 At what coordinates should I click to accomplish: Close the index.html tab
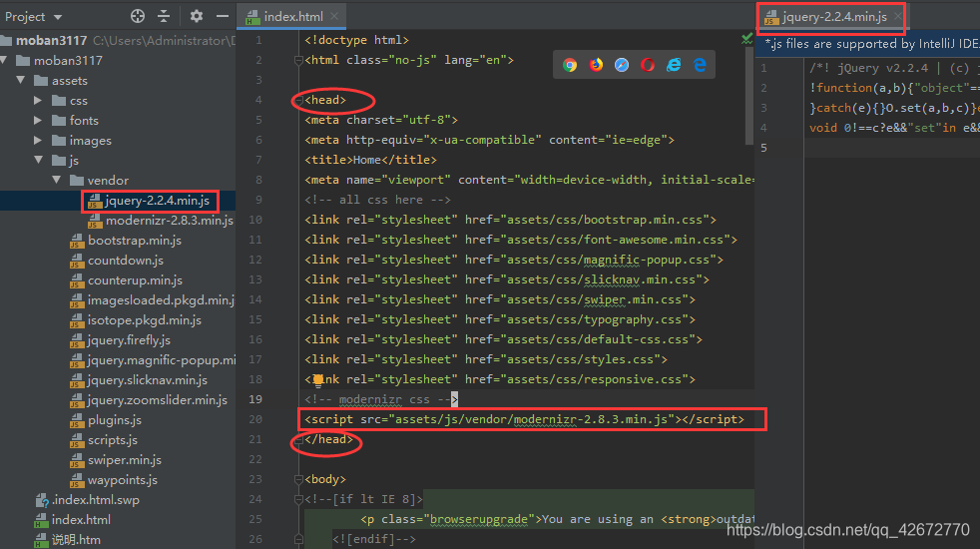coord(334,16)
